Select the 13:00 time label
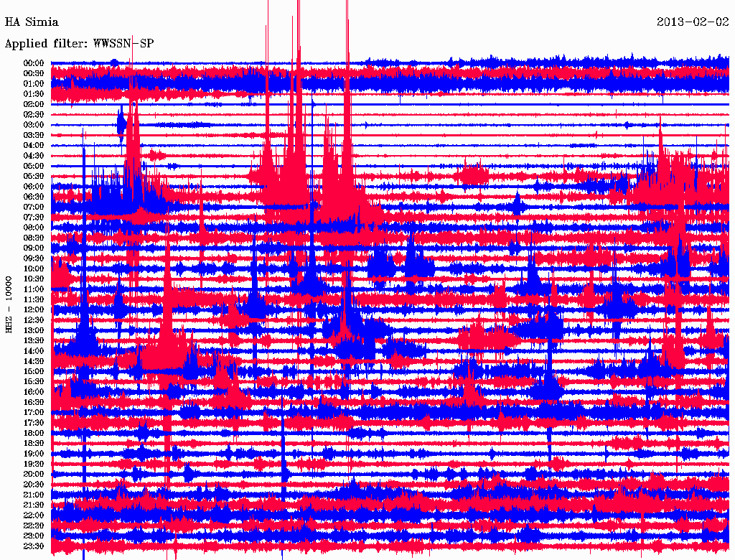 (x=33, y=330)
